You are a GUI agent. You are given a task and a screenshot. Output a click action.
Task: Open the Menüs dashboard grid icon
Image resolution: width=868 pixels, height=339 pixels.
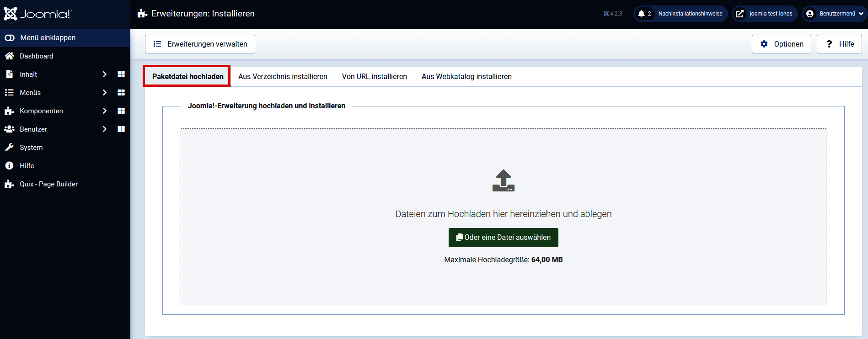pos(121,93)
